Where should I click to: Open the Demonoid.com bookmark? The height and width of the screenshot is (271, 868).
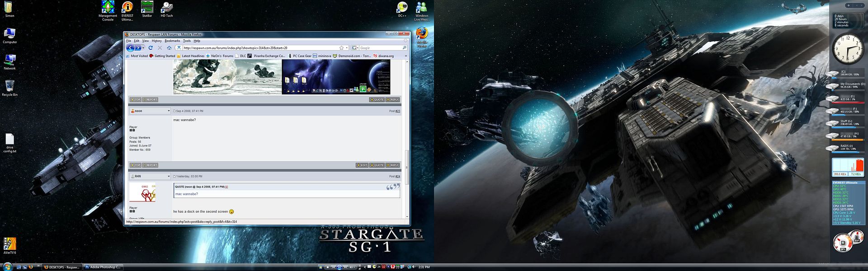tap(352, 56)
